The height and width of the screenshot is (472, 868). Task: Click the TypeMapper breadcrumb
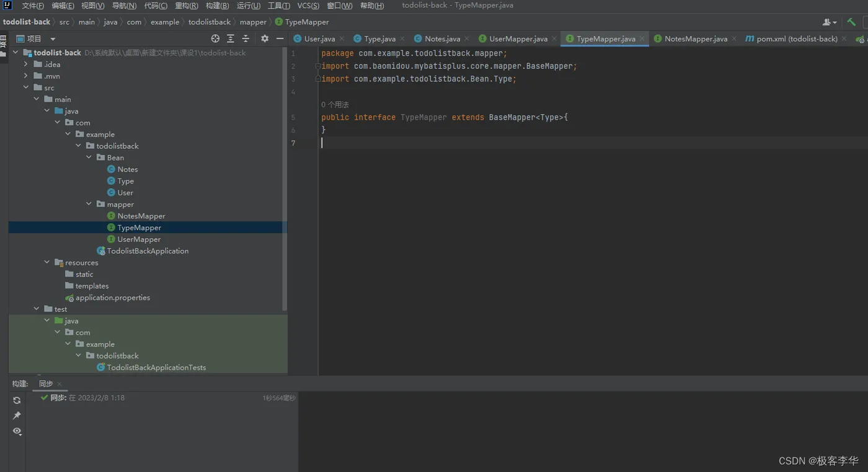(x=302, y=22)
